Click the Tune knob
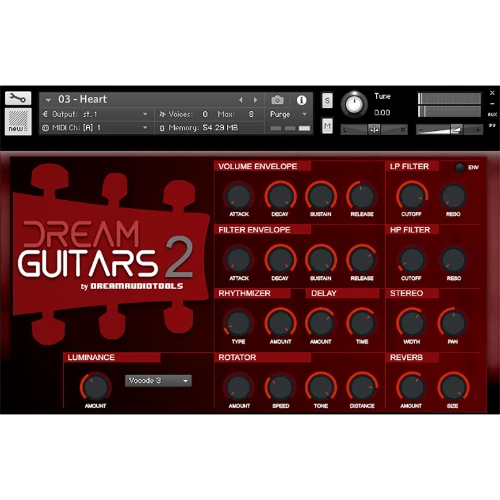The width and height of the screenshot is (500, 500). point(354,104)
